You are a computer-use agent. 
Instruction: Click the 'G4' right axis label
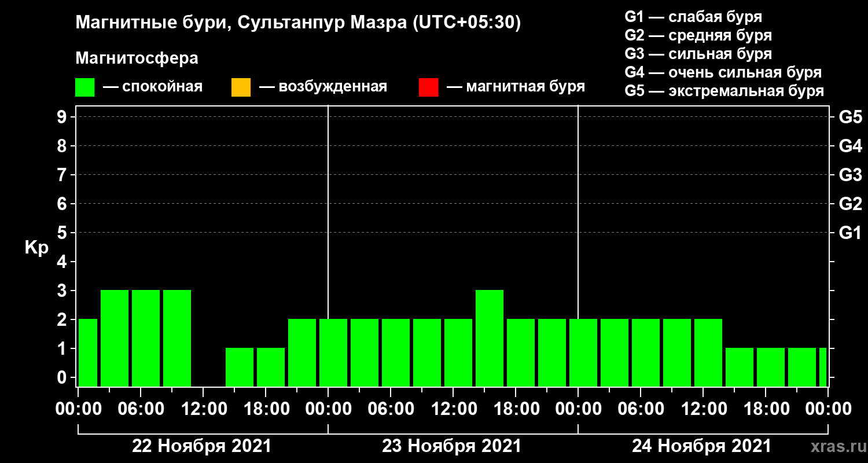tap(851, 146)
